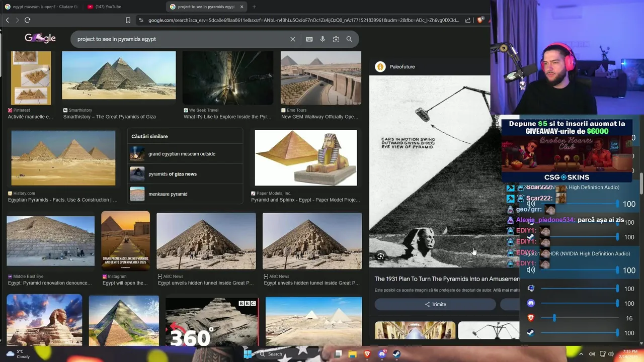Close the 'project to see in pyramids' tab

pyautogui.click(x=240, y=7)
